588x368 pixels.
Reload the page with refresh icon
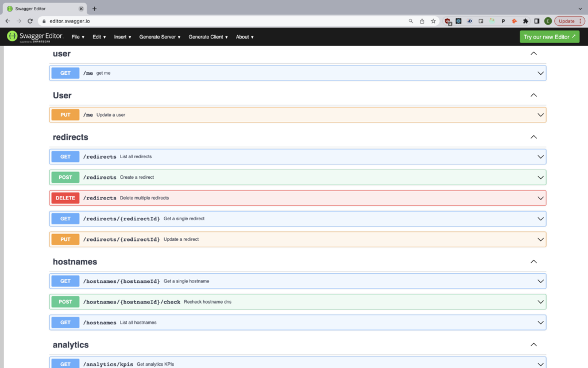click(x=30, y=21)
